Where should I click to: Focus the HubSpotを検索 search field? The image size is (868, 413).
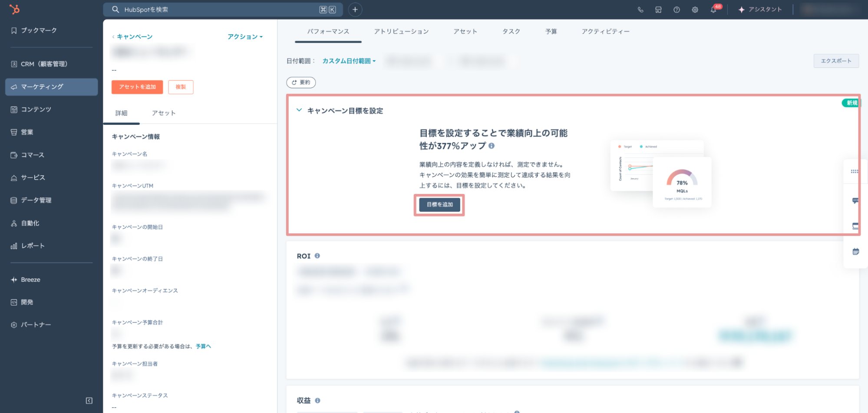(217, 10)
